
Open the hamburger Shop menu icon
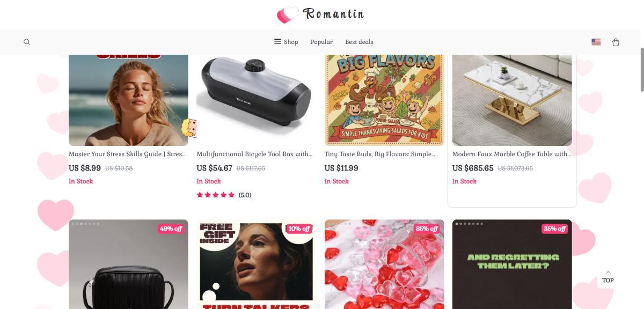(277, 41)
